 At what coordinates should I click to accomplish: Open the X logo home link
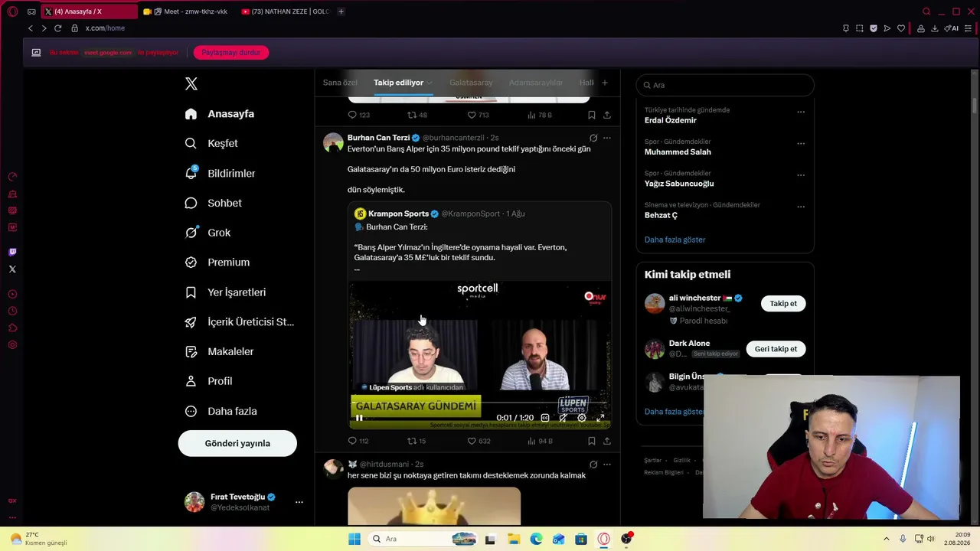tap(191, 83)
